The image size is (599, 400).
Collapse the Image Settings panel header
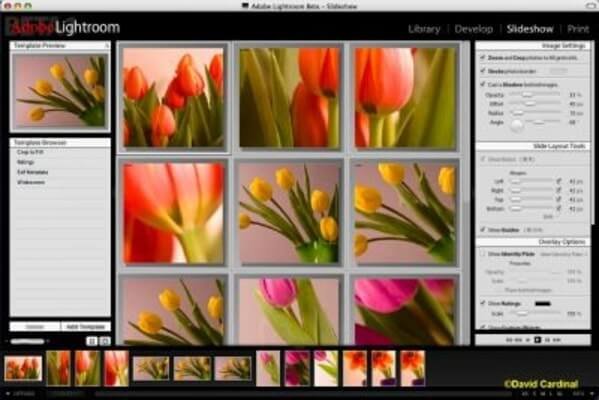[x=533, y=45]
